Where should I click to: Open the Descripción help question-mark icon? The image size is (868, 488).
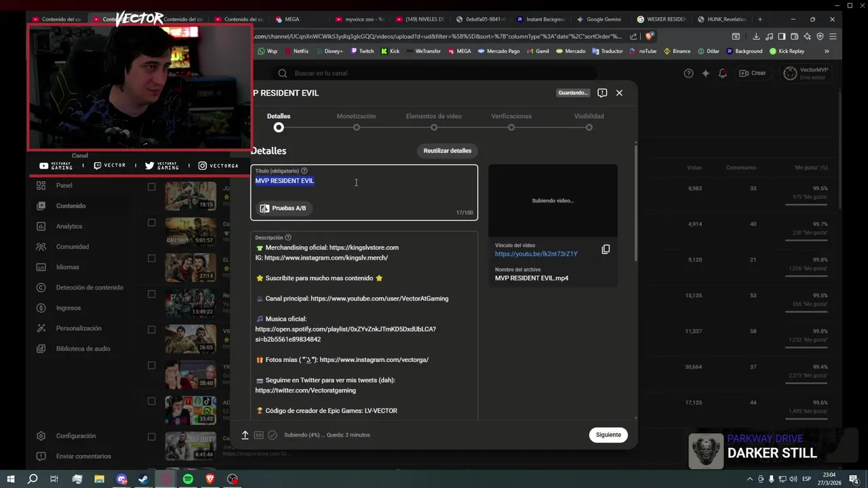coord(288,237)
